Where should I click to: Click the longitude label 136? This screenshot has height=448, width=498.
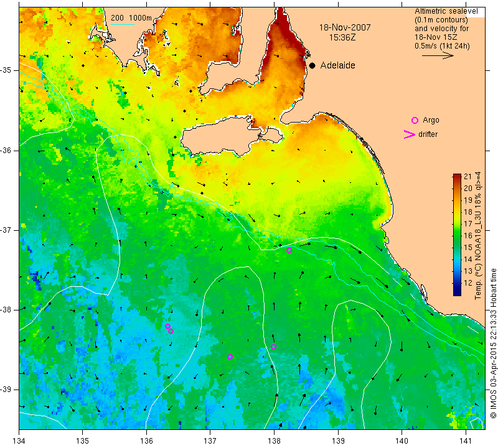146,441
